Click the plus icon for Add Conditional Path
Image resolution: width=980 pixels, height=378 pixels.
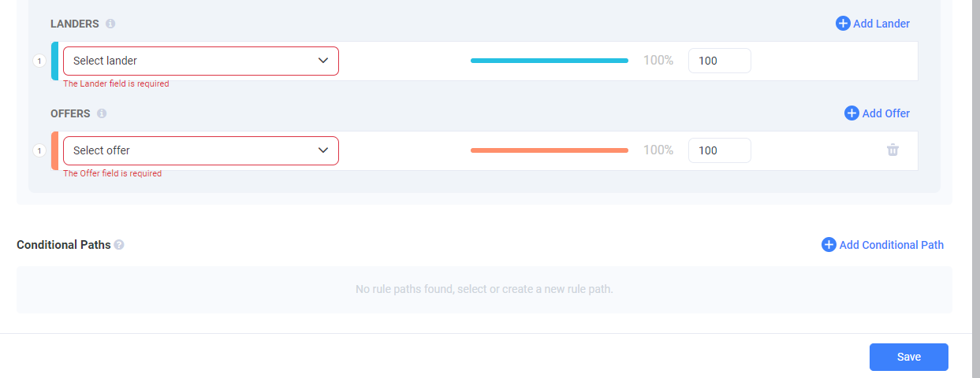pos(829,245)
